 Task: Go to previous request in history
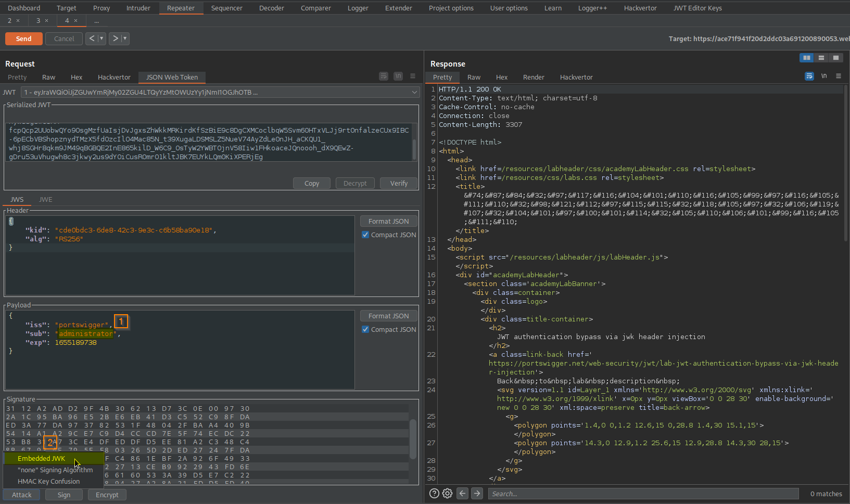(x=92, y=38)
